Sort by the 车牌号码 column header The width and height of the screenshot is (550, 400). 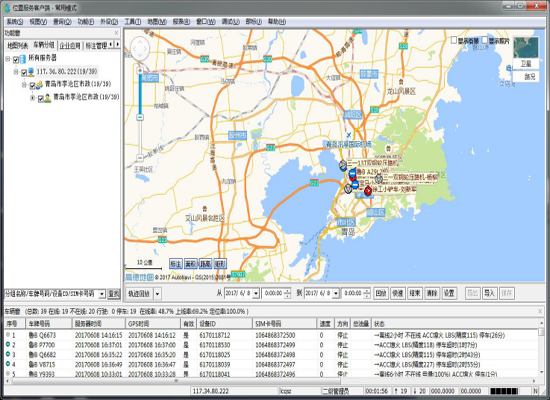49,324
